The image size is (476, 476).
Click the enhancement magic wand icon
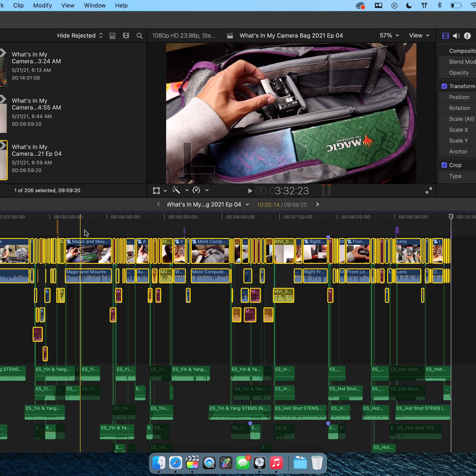176,190
